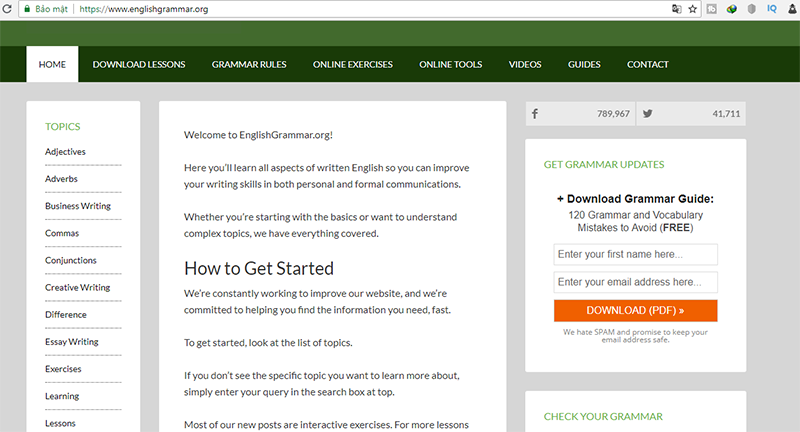Reload the page with the refresh icon
800x432 pixels.
(7, 9)
